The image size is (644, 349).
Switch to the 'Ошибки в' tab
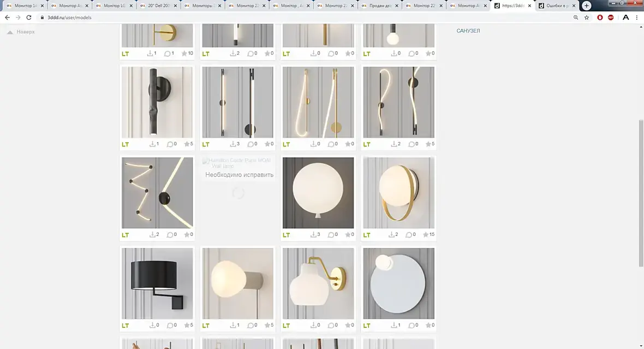557,6
